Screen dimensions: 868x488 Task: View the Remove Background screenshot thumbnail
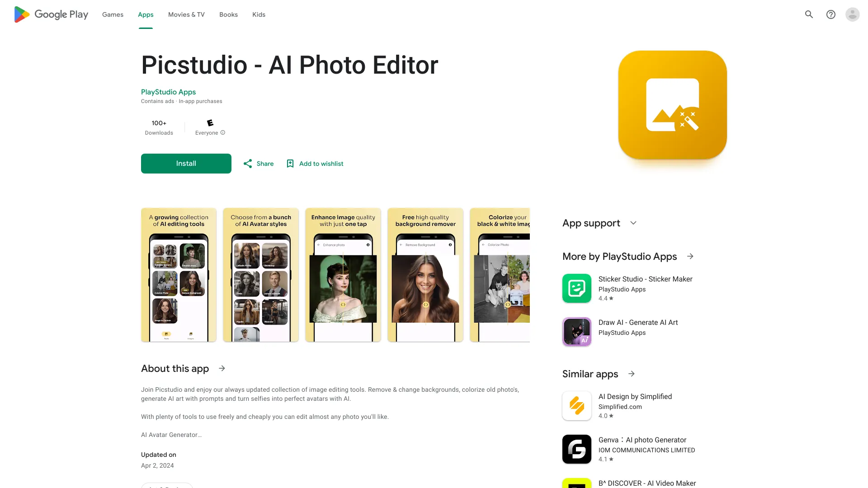pos(425,275)
